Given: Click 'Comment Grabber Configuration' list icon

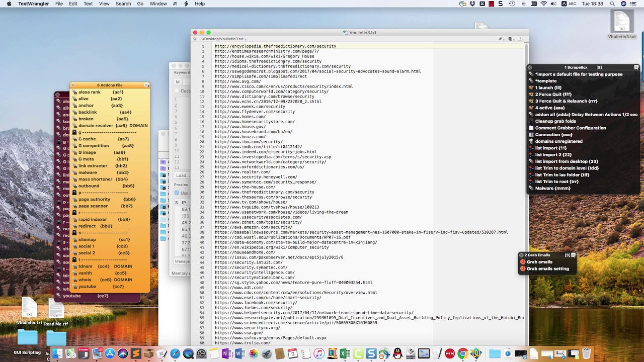Looking at the screenshot, I should point(531,128).
